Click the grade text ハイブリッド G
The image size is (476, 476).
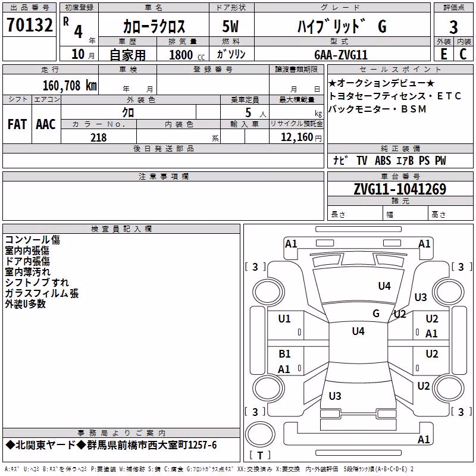[x=342, y=26]
